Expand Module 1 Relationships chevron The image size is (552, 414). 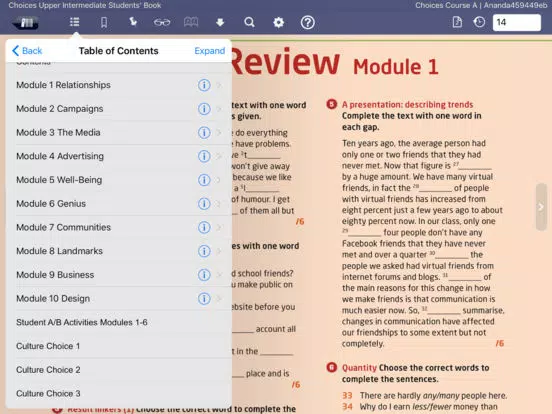(x=219, y=85)
